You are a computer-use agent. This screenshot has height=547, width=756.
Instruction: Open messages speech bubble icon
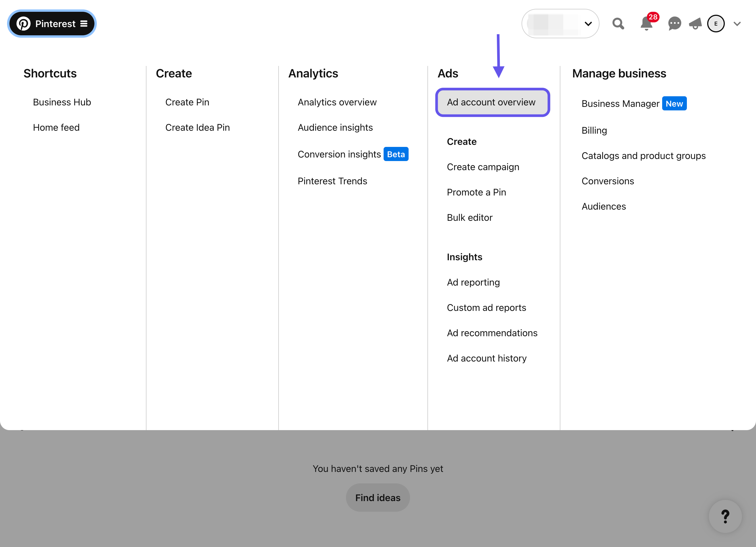point(674,24)
